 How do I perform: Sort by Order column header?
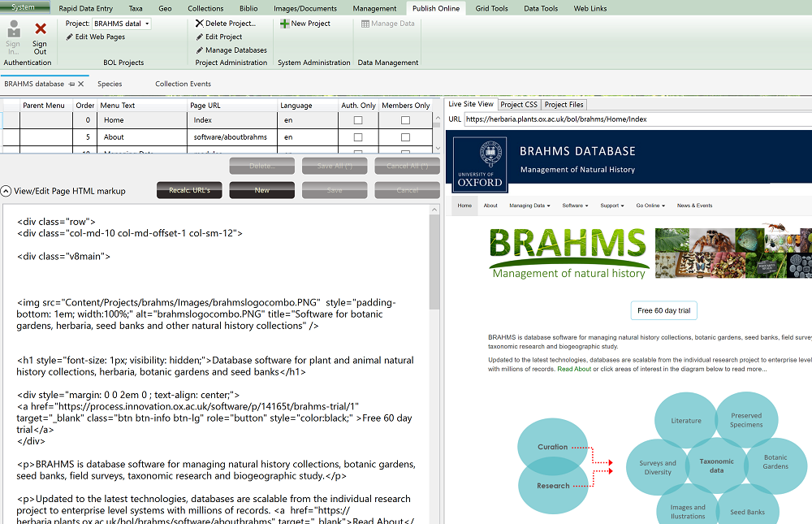[85, 106]
